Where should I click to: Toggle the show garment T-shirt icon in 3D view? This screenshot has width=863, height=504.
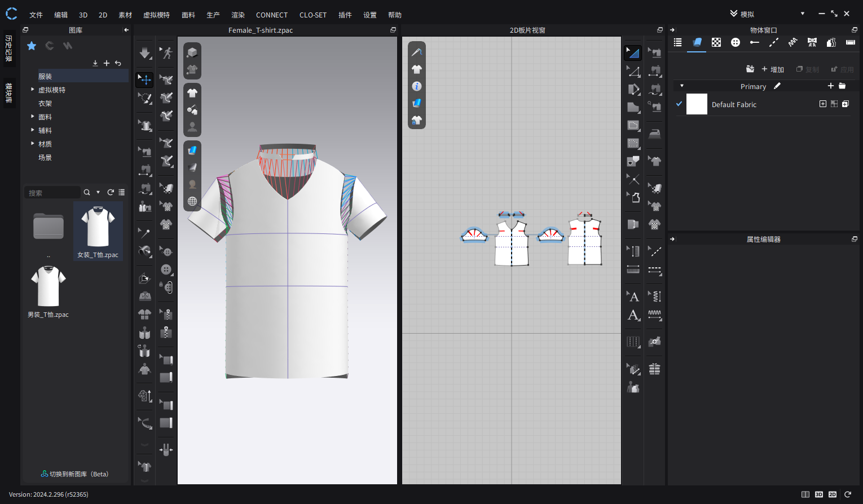[x=192, y=93]
